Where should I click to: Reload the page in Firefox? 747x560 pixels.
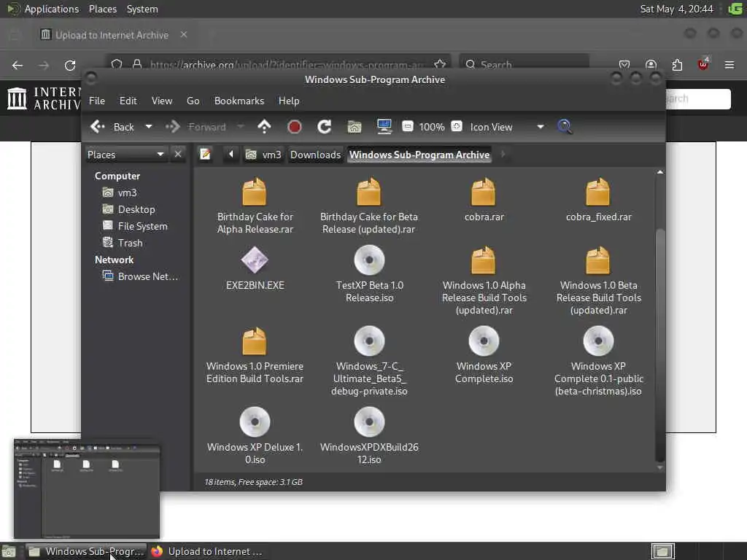[70, 65]
